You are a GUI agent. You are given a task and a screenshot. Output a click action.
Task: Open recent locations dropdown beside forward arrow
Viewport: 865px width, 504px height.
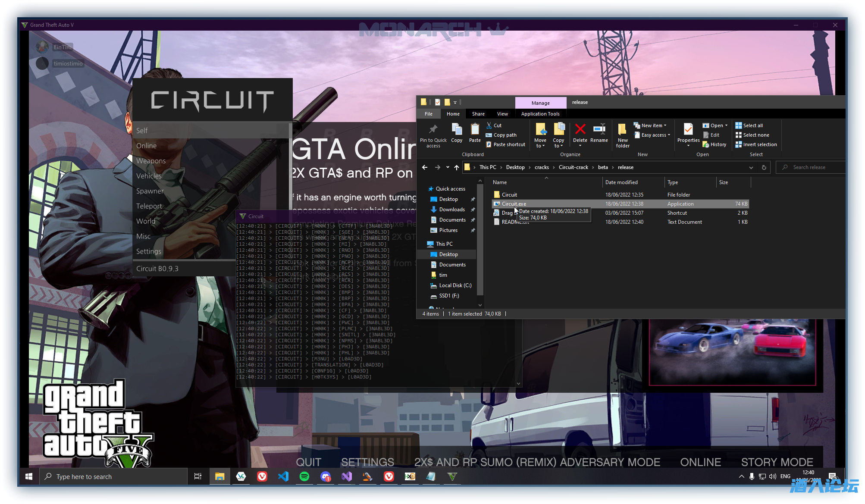tap(448, 167)
